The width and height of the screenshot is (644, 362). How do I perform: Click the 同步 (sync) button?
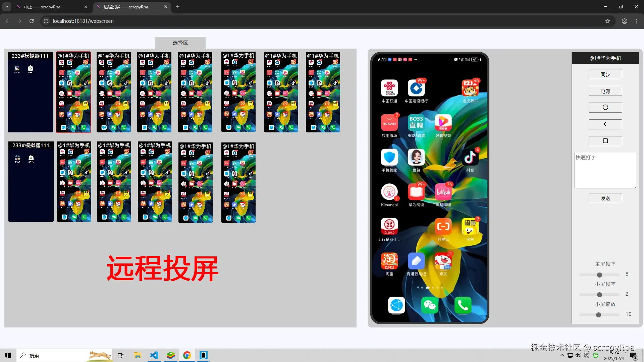(605, 74)
